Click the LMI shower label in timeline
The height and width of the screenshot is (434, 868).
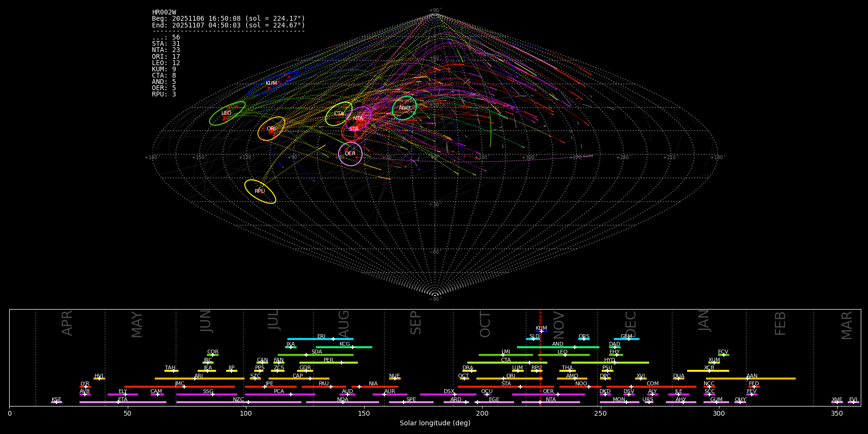point(506,352)
